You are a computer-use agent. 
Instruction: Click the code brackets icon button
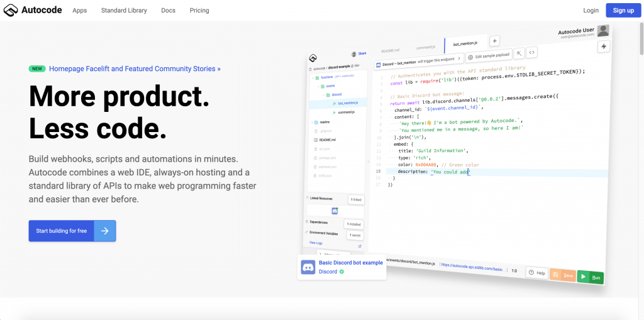[531, 52]
